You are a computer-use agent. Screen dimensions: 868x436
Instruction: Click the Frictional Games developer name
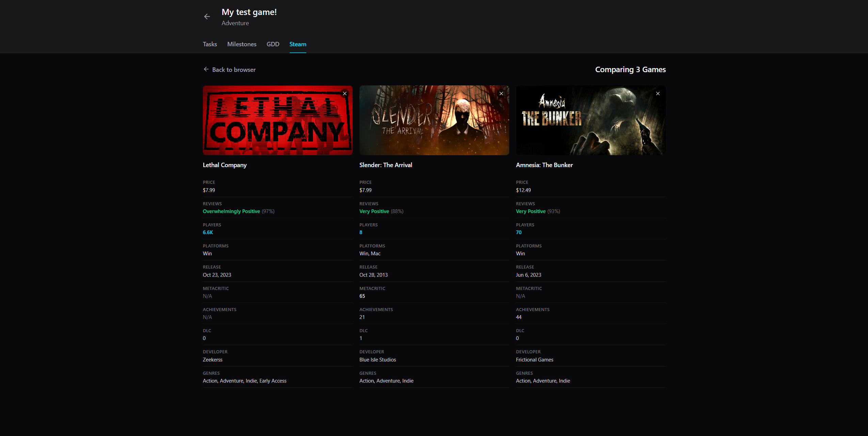click(534, 360)
